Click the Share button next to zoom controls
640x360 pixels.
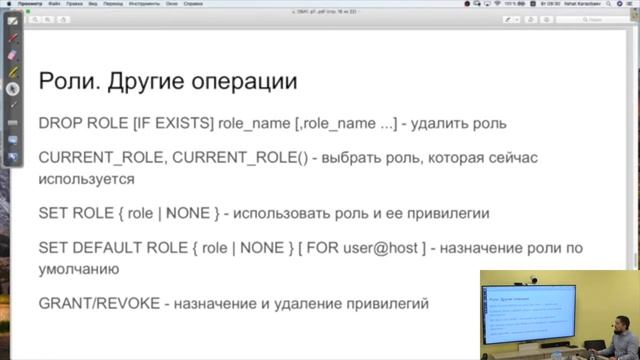pos(63,20)
